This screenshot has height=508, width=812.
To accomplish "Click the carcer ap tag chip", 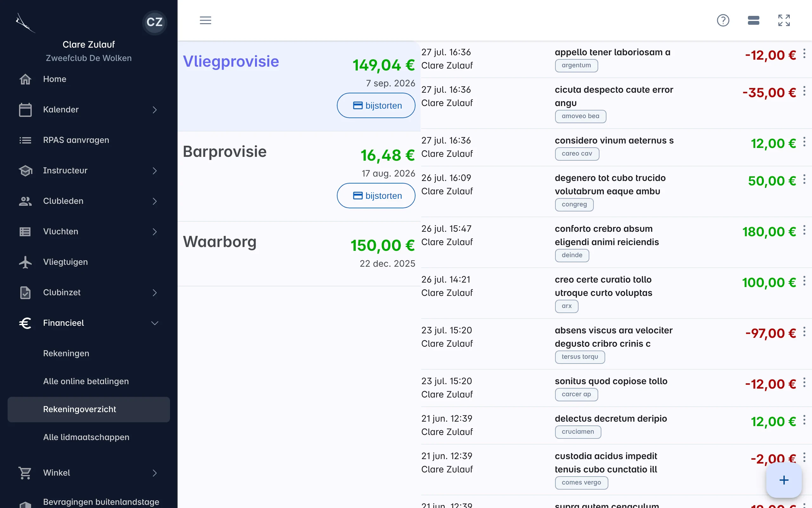I will 576,394.
